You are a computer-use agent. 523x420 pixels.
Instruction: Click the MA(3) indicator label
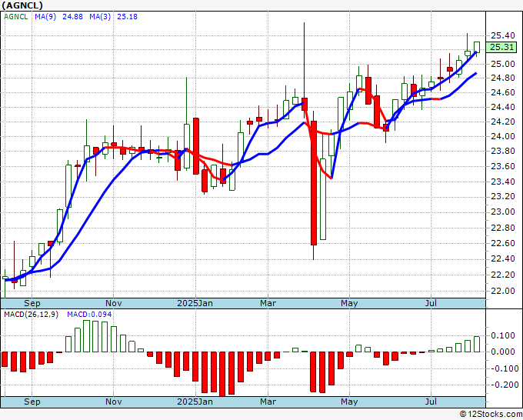pyautogui.click(x=100, y=17)
